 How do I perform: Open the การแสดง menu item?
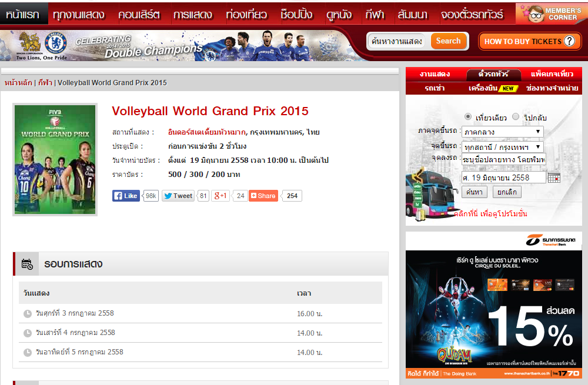tap(192, 14)
